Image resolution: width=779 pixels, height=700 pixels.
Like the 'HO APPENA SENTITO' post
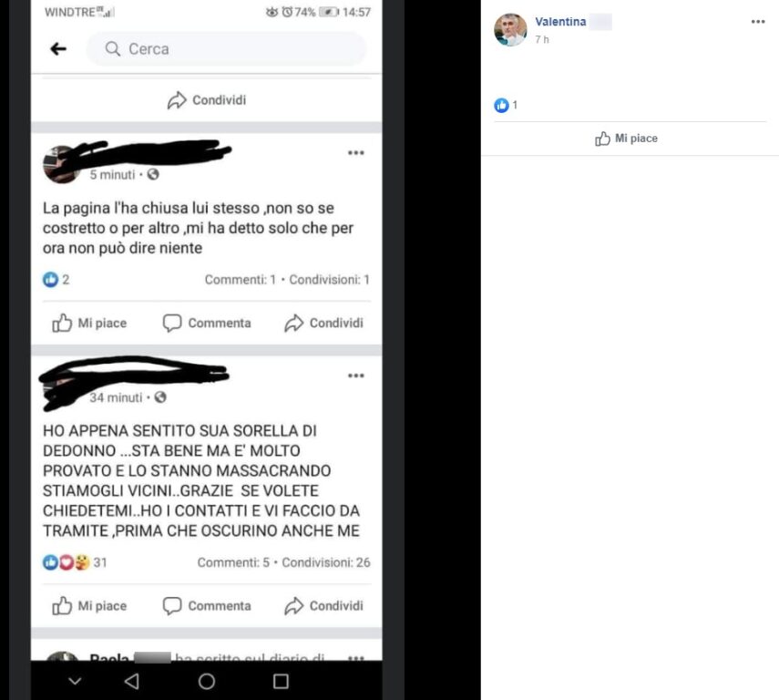(x=89, y=605)
